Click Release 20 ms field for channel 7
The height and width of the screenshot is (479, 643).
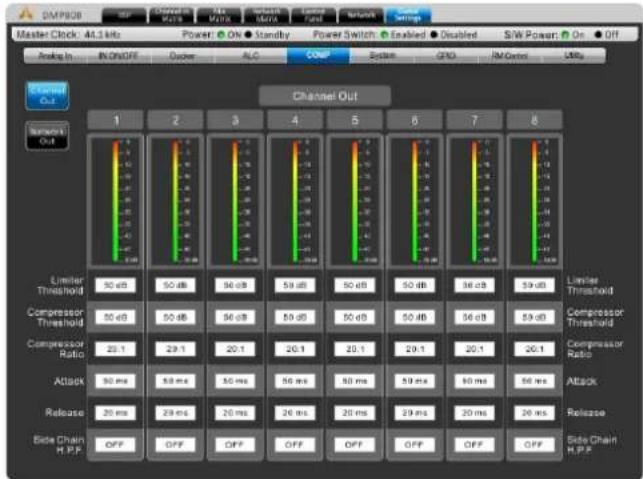point(474,413)
